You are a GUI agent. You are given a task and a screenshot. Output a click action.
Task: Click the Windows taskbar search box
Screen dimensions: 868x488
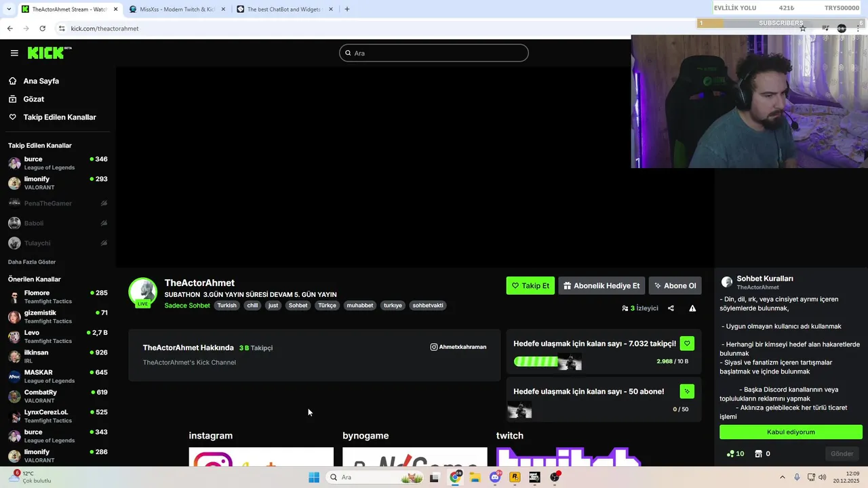point(374,477)
